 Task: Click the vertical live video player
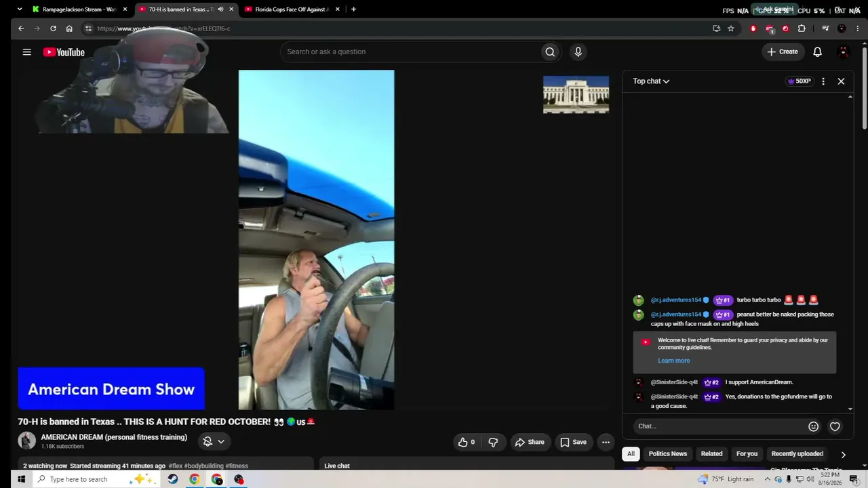coord(316,240)
